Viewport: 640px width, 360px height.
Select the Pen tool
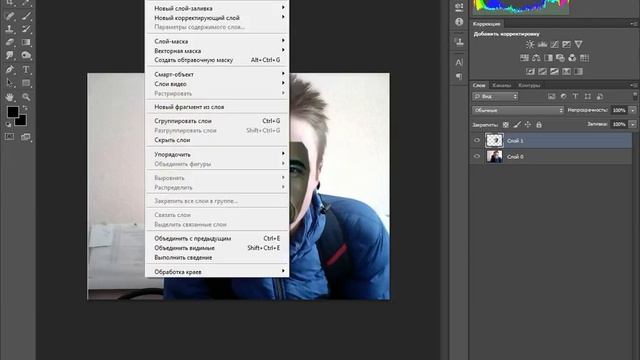tap(10, 69)
